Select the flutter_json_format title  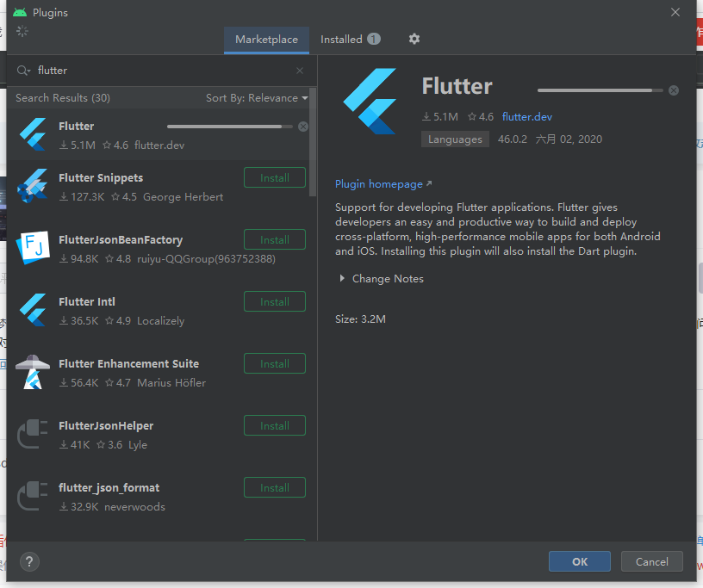click(109, 487)
